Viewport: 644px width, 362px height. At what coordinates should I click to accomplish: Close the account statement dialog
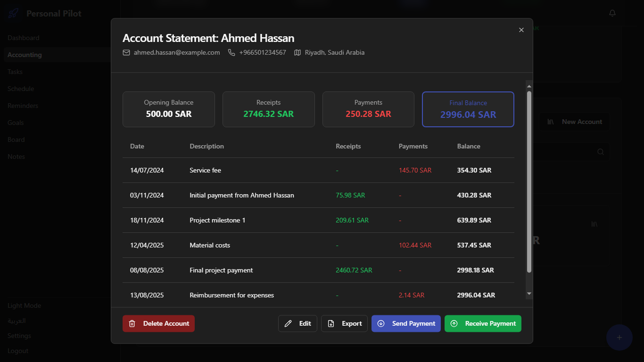pos(521,30)
